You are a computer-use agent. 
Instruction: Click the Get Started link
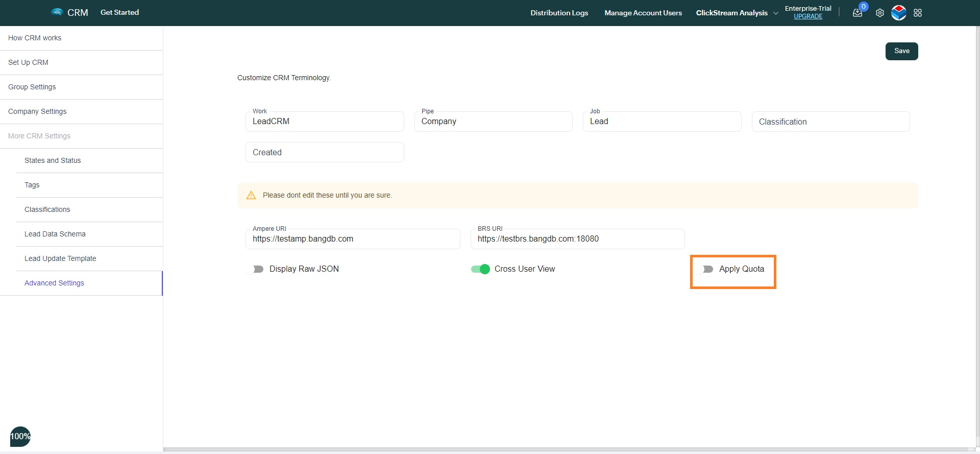point(119,12)
